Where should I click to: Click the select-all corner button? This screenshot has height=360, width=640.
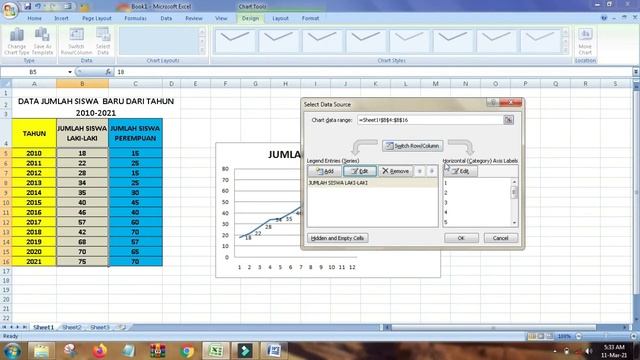(x=6, y=84)
